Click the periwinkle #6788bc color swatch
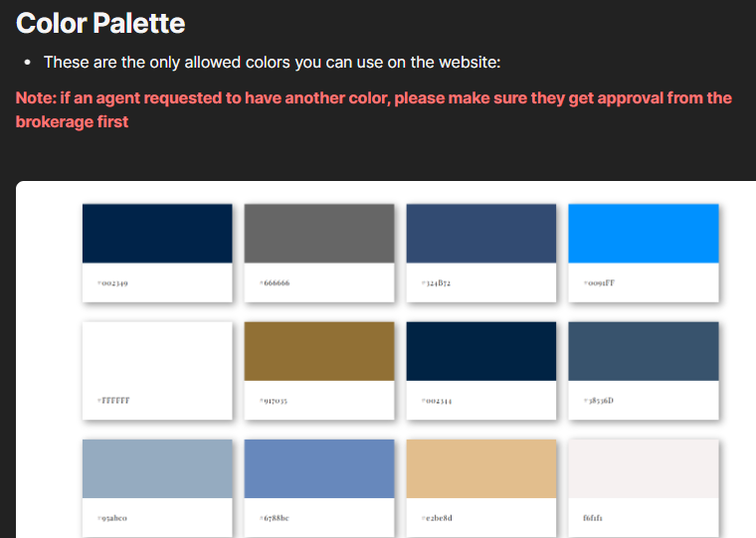The image size is (756, 538). (x=319, y=468)
